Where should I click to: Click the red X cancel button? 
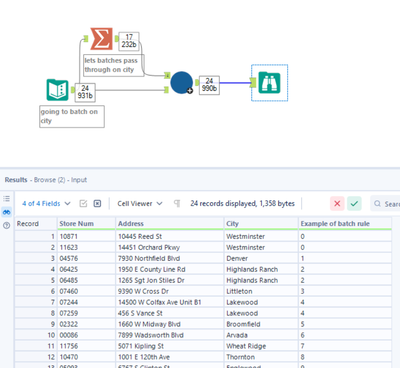pos(337,203)
